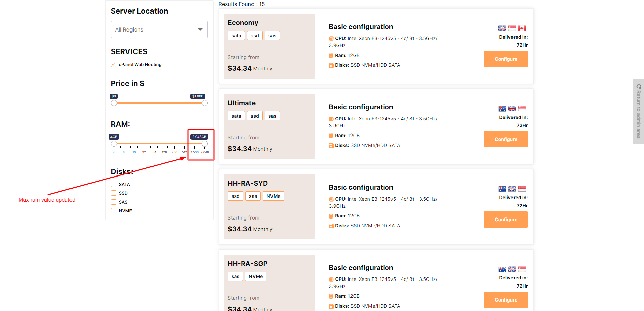Click UK flag in HH-RA-SGP card
The width and height of the screenshot is (644, 311).
click(x=512, y=269)
